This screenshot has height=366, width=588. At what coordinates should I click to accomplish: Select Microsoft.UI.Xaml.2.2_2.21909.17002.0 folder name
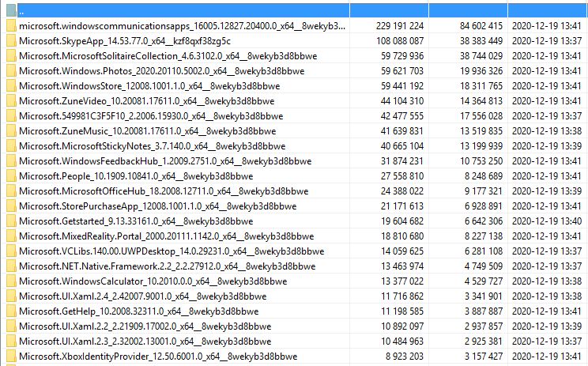pyautogui.click(x=145, y=326)
